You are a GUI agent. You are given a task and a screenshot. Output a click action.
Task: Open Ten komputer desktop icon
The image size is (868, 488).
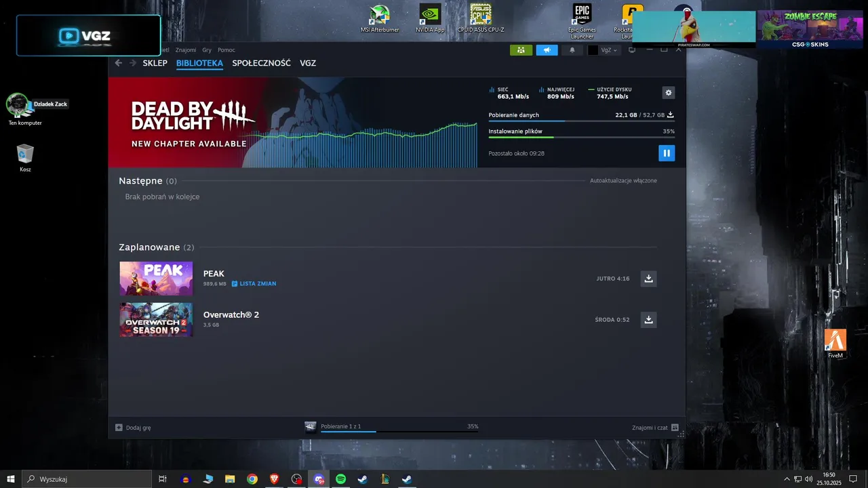point(25,110)
